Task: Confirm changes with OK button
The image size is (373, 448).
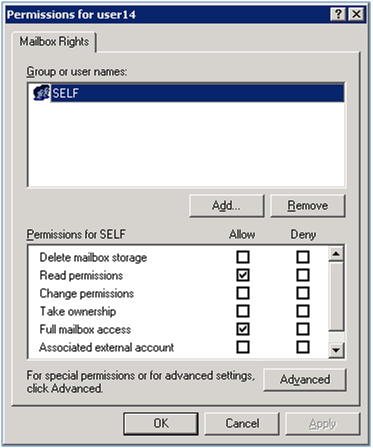Action: [x=161, y=423]
